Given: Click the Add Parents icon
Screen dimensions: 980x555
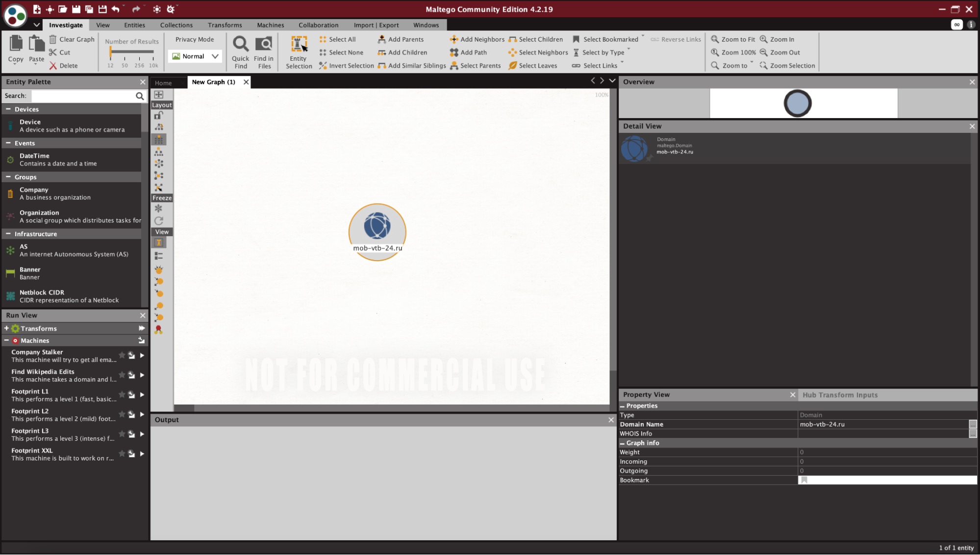Looking at the screenshot, I should coord(381,39).
